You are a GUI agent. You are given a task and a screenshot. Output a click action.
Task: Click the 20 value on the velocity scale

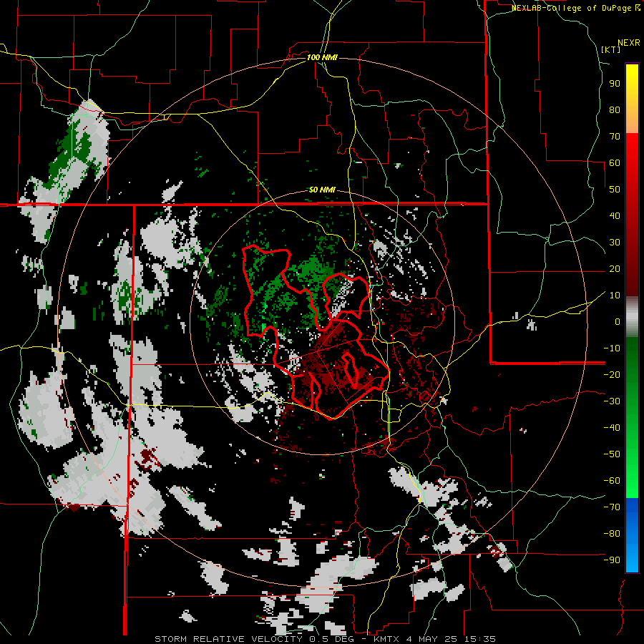point(615,268)
